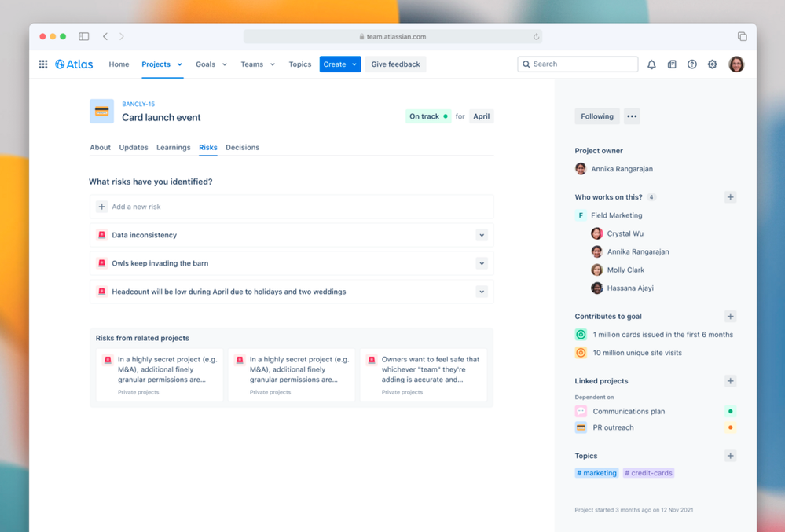Click the team.atlassian.com address bar
The width and height of the screenshot is (785, 532).
(x=393, y=36)
